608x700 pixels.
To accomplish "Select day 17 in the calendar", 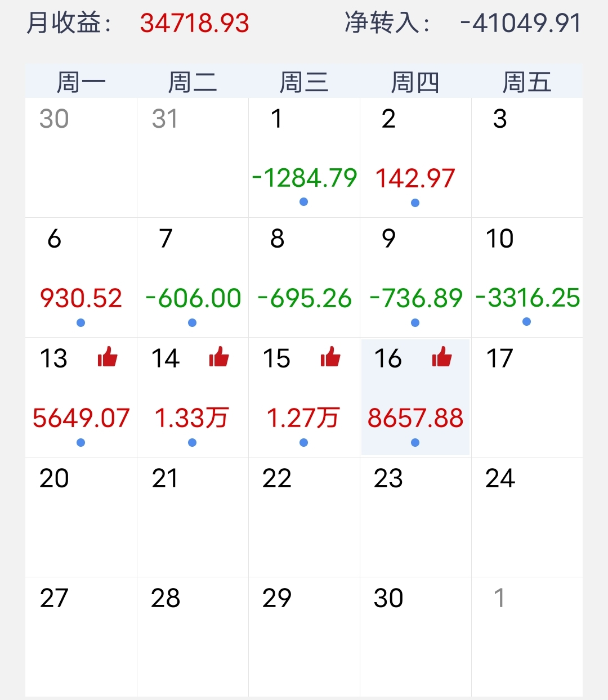I will [527, 397].
